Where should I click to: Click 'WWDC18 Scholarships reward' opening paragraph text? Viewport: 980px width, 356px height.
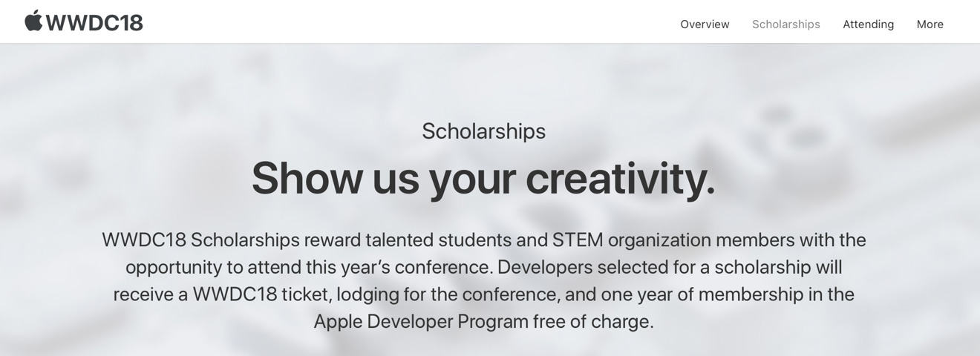230,240
